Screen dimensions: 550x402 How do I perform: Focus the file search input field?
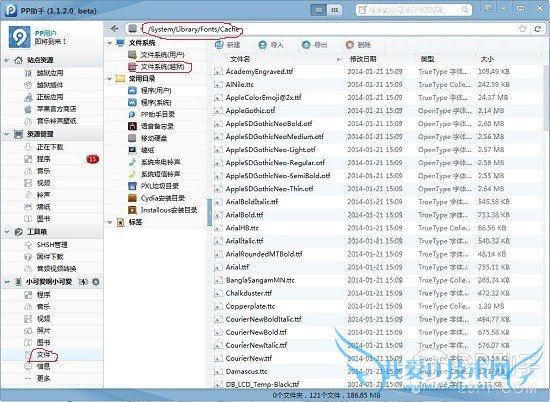pos(413,10)
